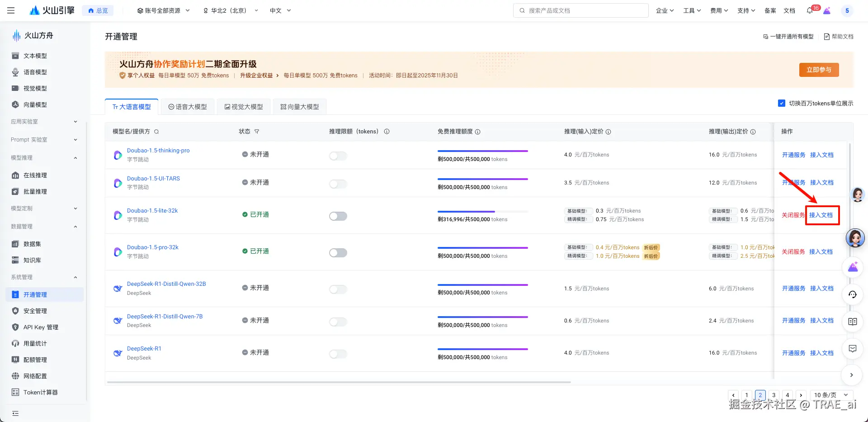
Task: Uncheck 切换百万tokens单位展示 checkbox
Action: pos(781,103)
